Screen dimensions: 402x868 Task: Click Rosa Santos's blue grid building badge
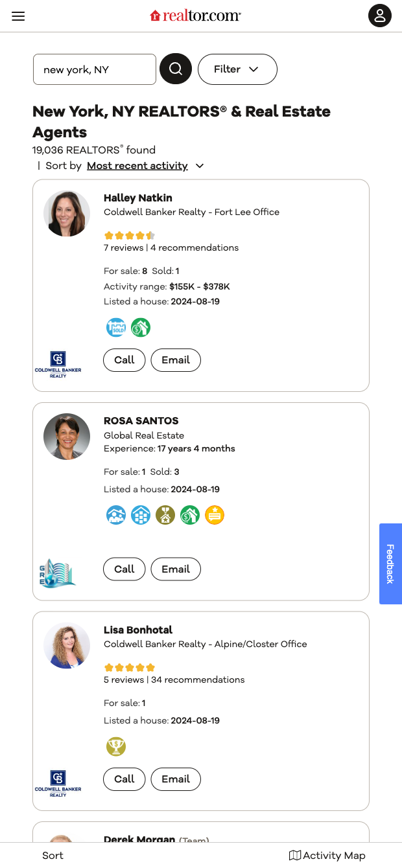(141, 515)
